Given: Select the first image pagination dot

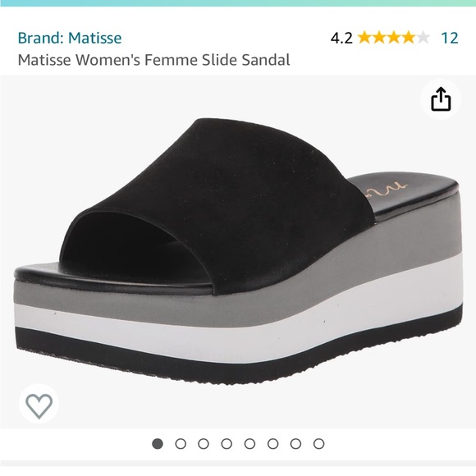Looking at the screenshot, I should [x=158, y=444].
